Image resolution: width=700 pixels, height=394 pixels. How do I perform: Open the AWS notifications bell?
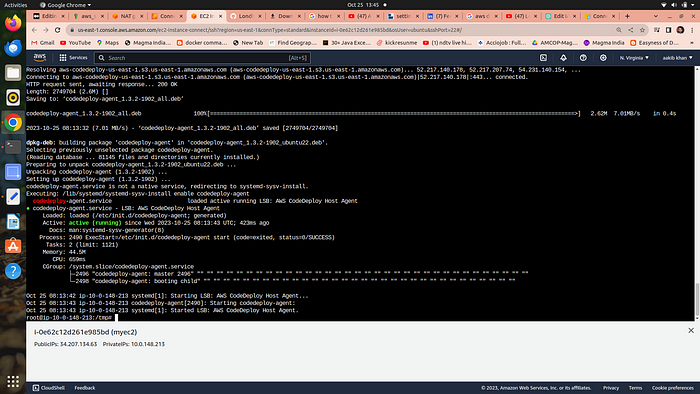(563, 58)
